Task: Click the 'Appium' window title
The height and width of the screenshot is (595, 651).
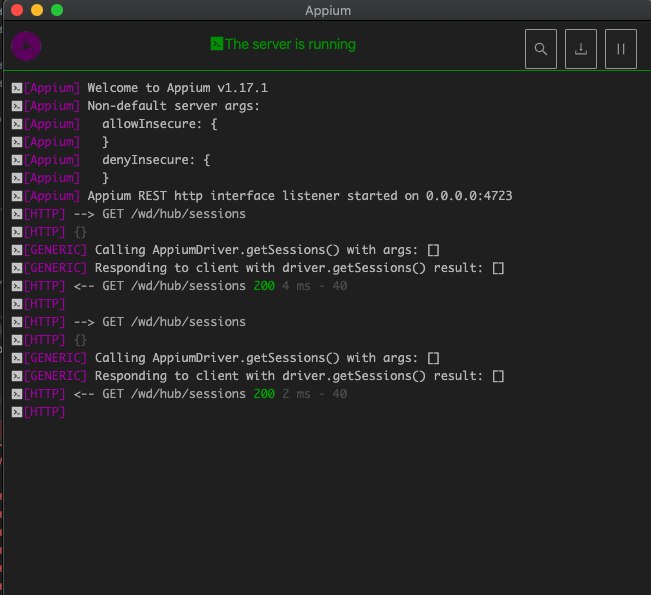Action: coord(328,10)
